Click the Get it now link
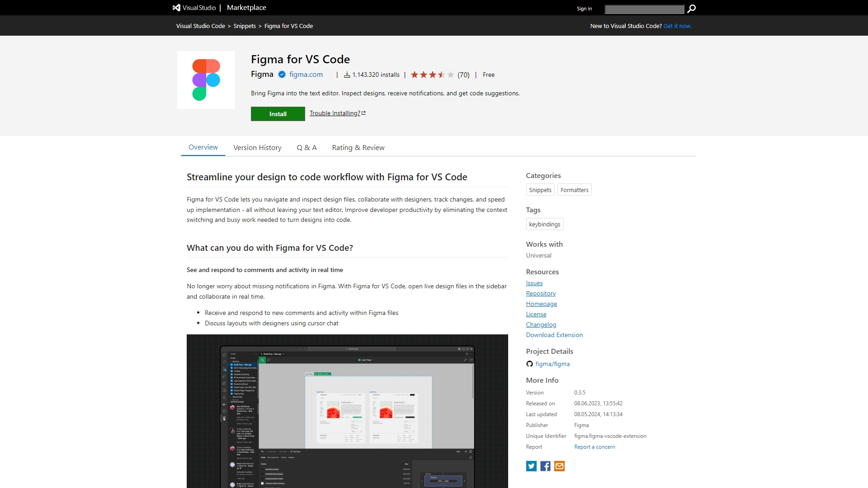The width and height of the screenshot is (868, 488). 677,26
